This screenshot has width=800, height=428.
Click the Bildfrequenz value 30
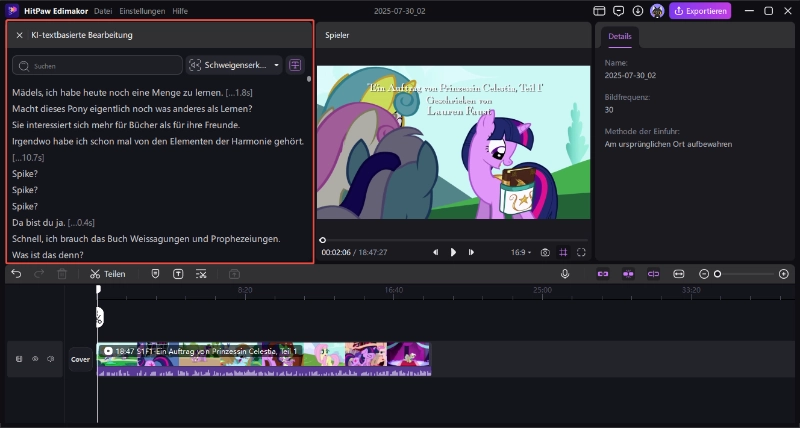609,110
